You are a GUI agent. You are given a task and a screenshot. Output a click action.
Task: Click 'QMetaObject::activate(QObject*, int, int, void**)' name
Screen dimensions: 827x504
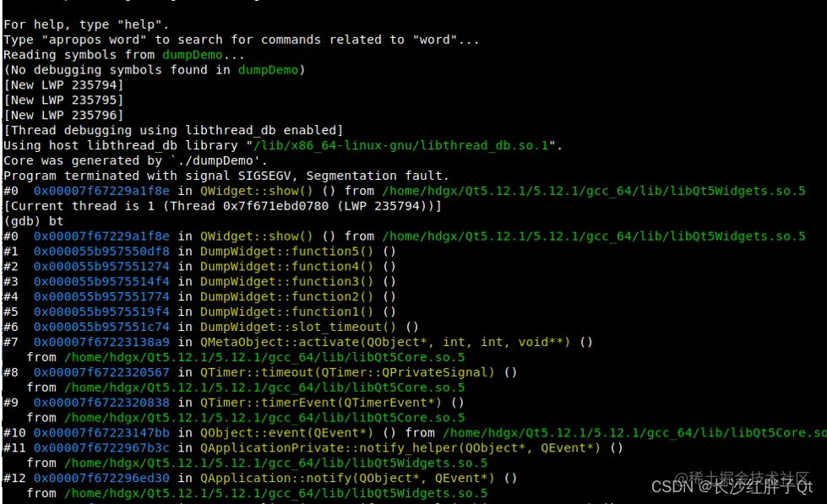385,342
